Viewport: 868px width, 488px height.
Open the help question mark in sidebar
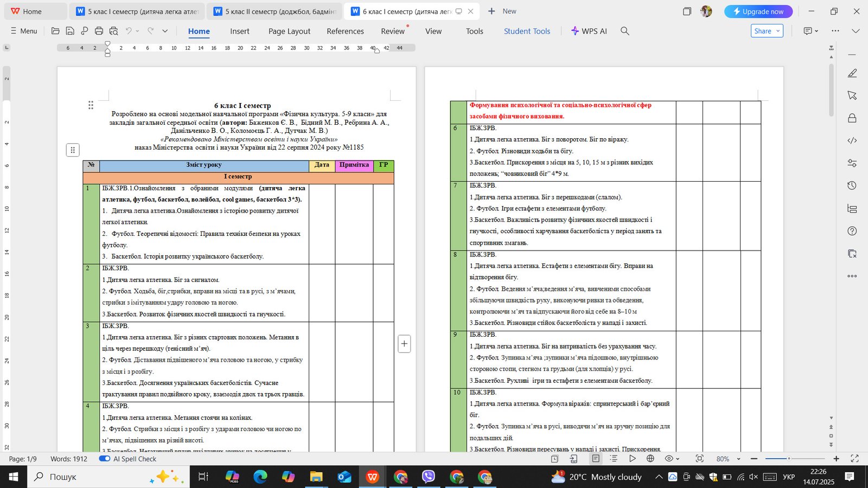point(852,231)
